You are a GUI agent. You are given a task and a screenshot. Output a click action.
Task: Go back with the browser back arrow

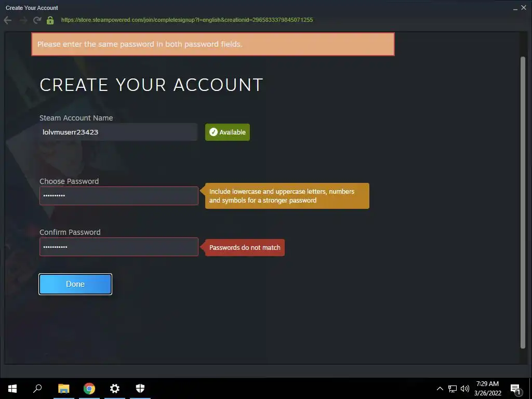pyautogui.click(x=7, y=20)
